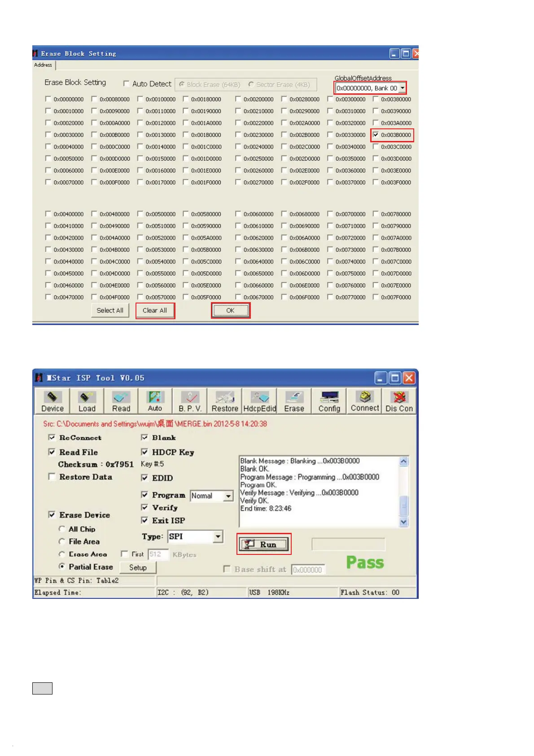Click the Dis Con toolbar icon
The width and height of the screenshot is (534, 756).
(399, 401)
